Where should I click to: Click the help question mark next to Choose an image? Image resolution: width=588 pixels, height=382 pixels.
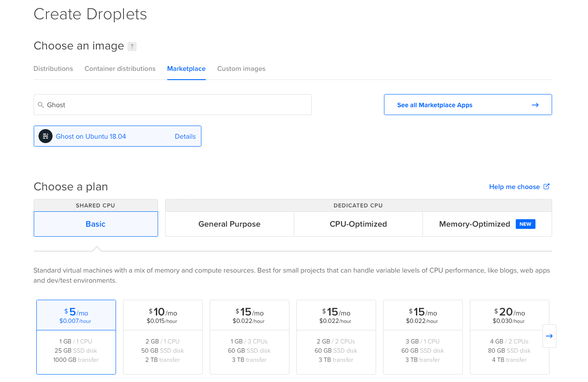132,46
